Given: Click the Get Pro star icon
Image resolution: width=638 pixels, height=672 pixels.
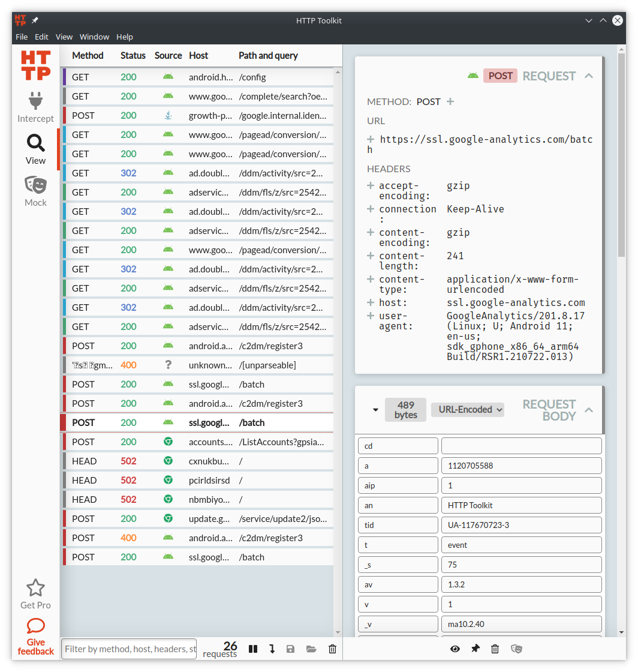Looking at the screenshot, I should pos(35,587).
